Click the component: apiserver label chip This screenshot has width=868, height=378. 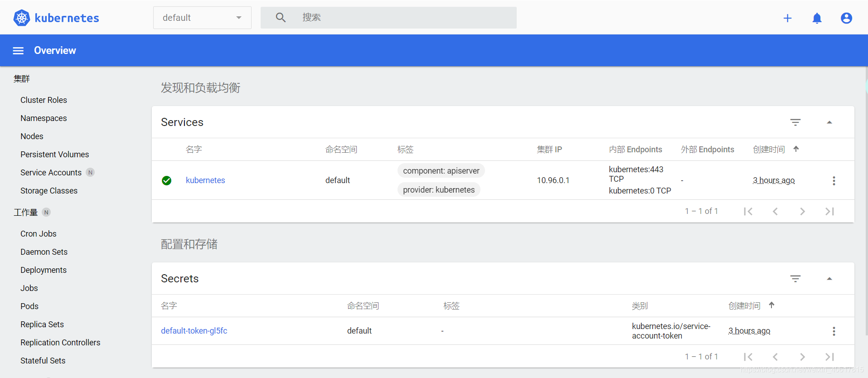click(x=441, y=171)
